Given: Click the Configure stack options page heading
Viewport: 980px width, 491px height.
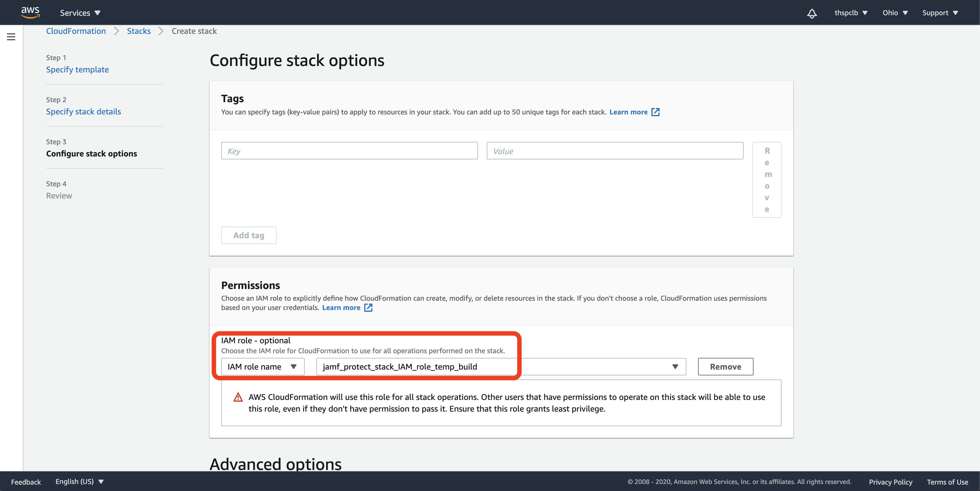Looking at the screenshot, I should (x=297, y=60).
